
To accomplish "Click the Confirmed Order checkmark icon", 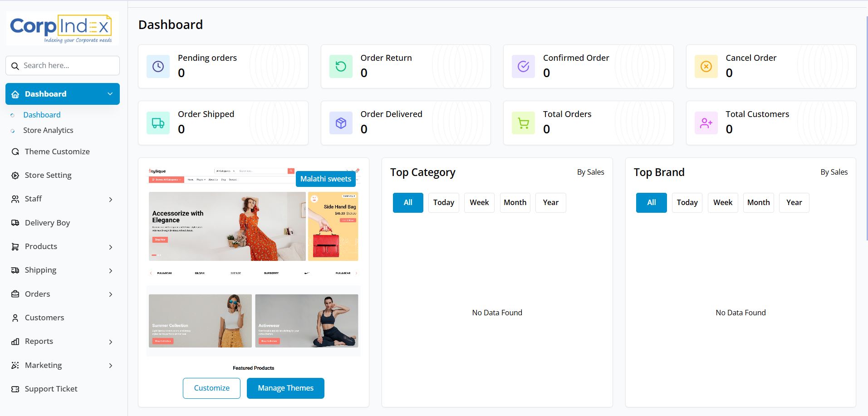I will (523, 67).
